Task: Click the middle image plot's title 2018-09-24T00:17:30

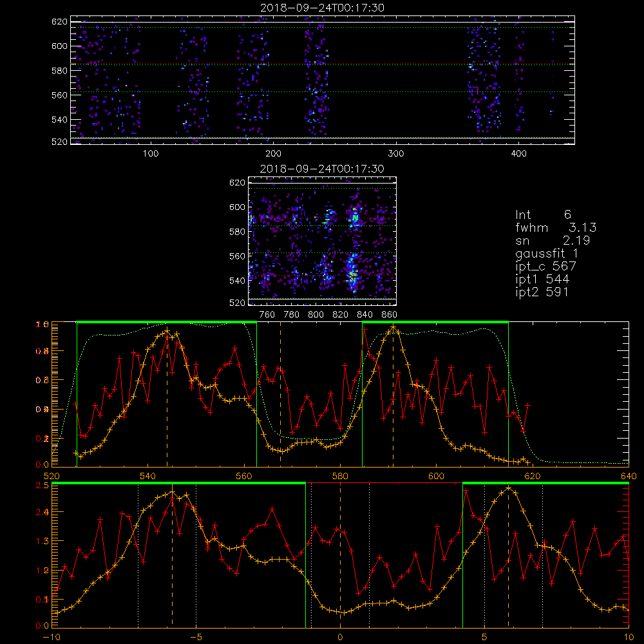Action: point(323,169)
